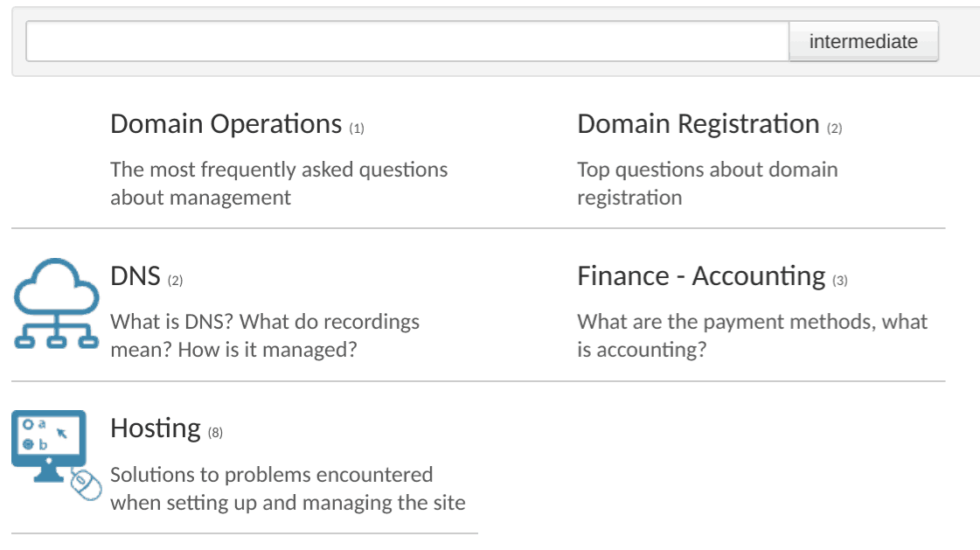Open the Domain Registration category
Screen dimensions: 980x550
[699, 124]
